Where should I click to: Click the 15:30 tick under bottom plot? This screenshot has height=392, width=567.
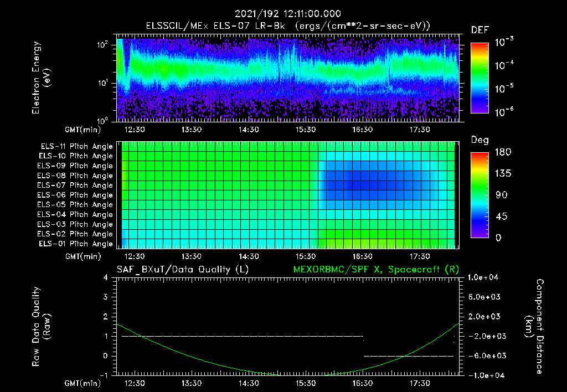(x=306, y=383)
